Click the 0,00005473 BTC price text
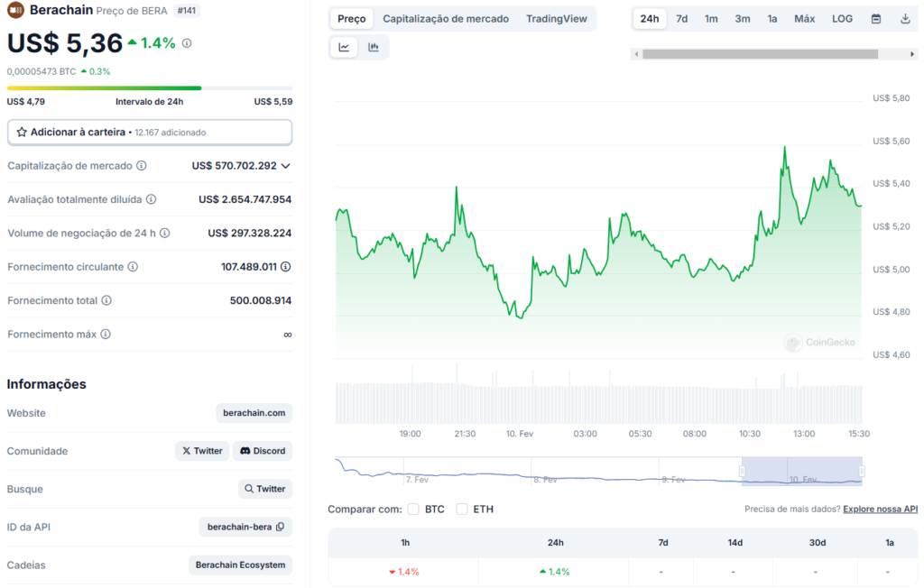924x588 pixels. 42,71
